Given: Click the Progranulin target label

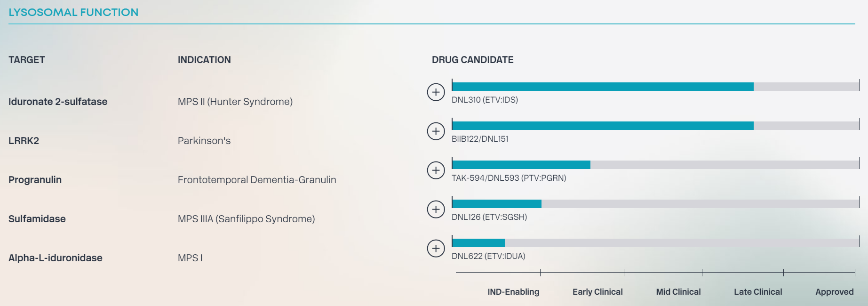Looking at the screenshot, I should click(x=35, y=180).
